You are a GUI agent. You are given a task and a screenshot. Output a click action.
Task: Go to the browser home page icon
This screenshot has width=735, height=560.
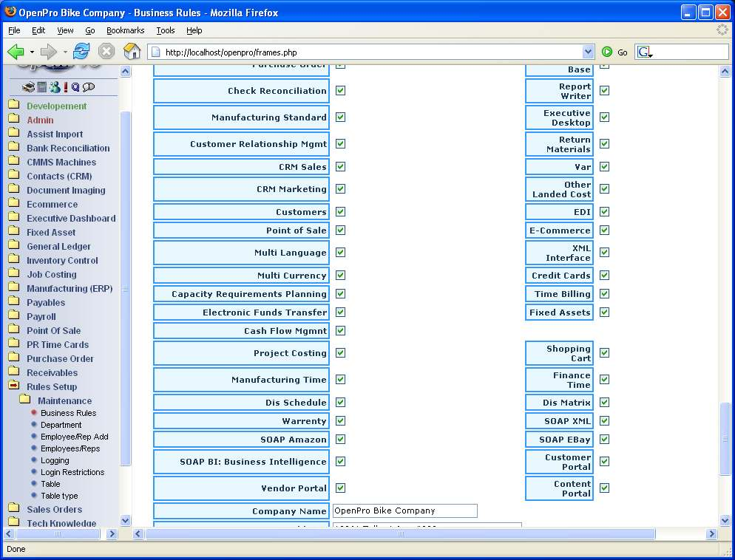(x=132, y=52)
